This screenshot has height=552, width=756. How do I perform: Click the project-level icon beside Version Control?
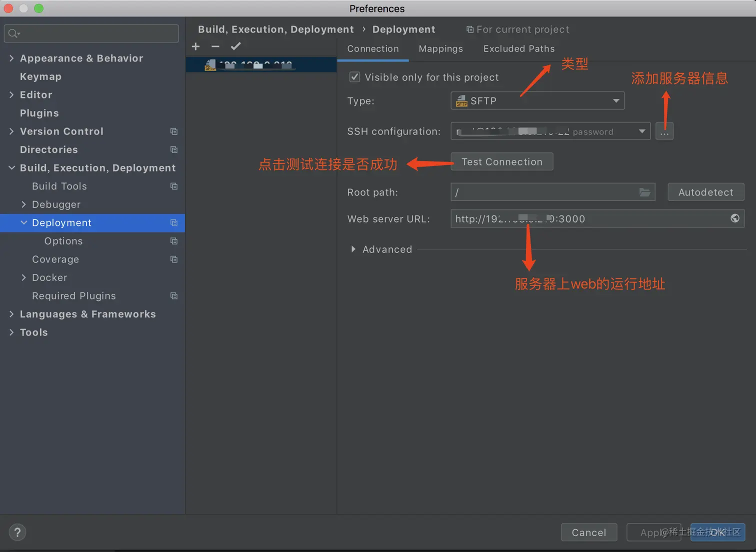pyautogui.click(x=174, y=131)
